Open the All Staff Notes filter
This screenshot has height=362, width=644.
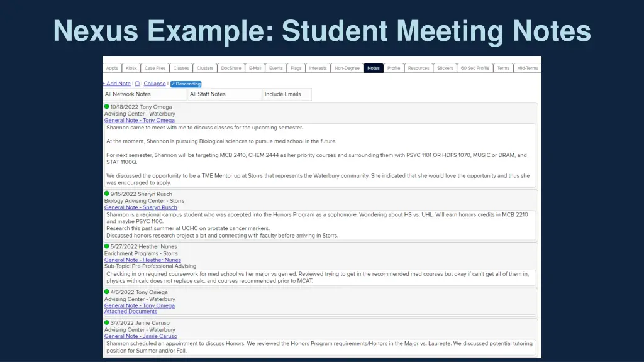pyautogui.click(x=225, y=94)
